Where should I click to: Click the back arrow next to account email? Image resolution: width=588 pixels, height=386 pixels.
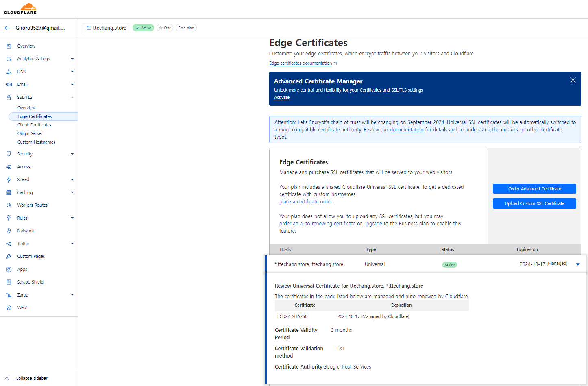(7, 28)
